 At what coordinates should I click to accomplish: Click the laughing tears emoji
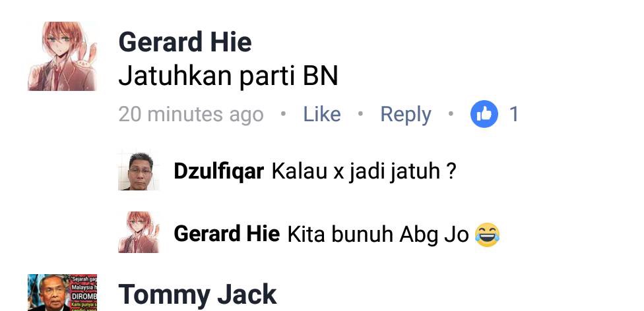pos(488,235)
